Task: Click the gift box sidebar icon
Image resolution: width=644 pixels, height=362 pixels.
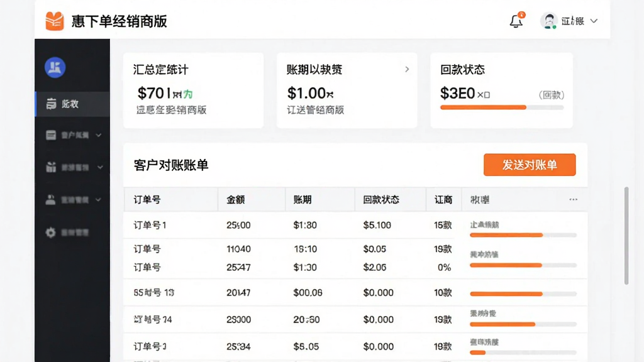Action: coord(51,167)
